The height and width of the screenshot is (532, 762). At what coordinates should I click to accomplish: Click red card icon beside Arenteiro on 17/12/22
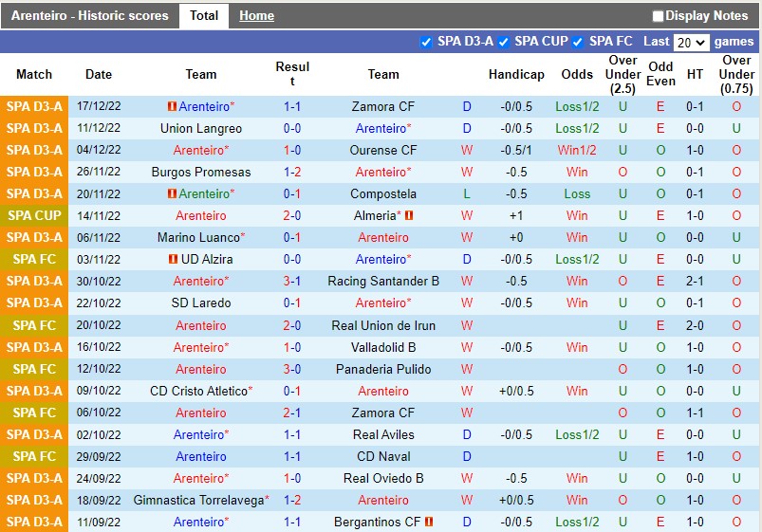click(x=172, y=106)
